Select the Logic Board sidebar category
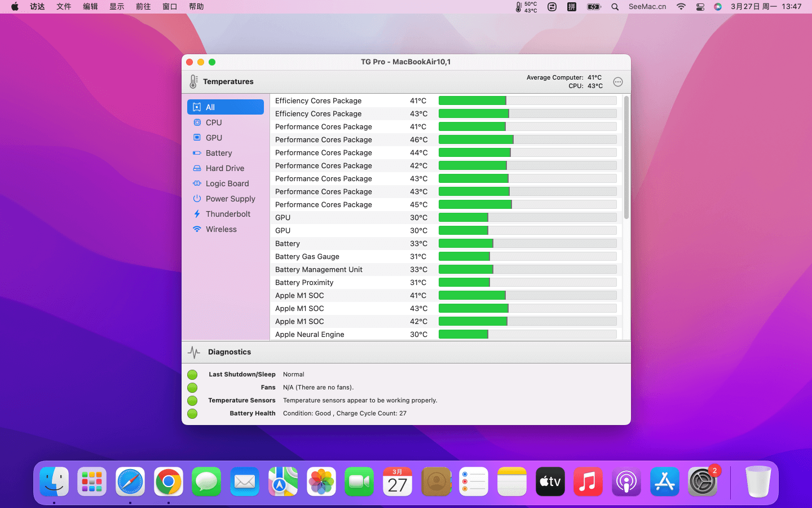Image resolution: width=812 pixels, height=508 pixels. click(226, 183)
